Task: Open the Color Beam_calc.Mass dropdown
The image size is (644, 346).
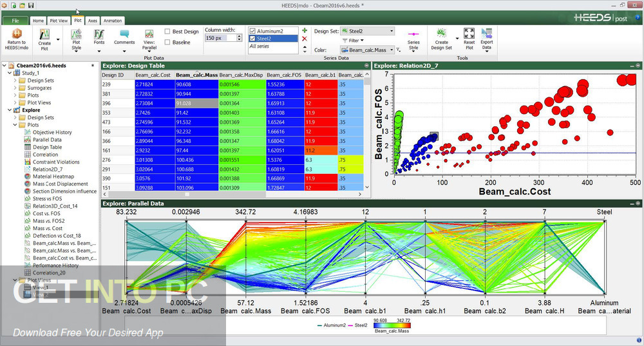Action: (368, 50)
